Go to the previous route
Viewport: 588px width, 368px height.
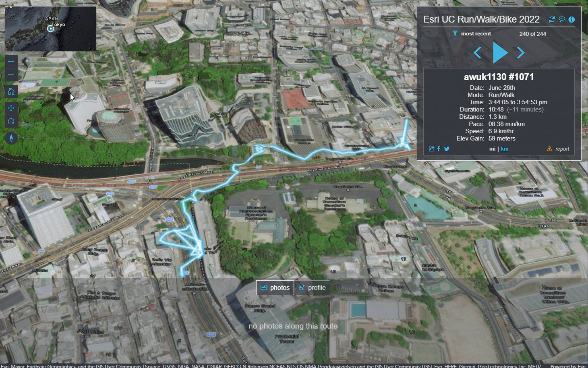pyautogui.click(x=478, y=52)
